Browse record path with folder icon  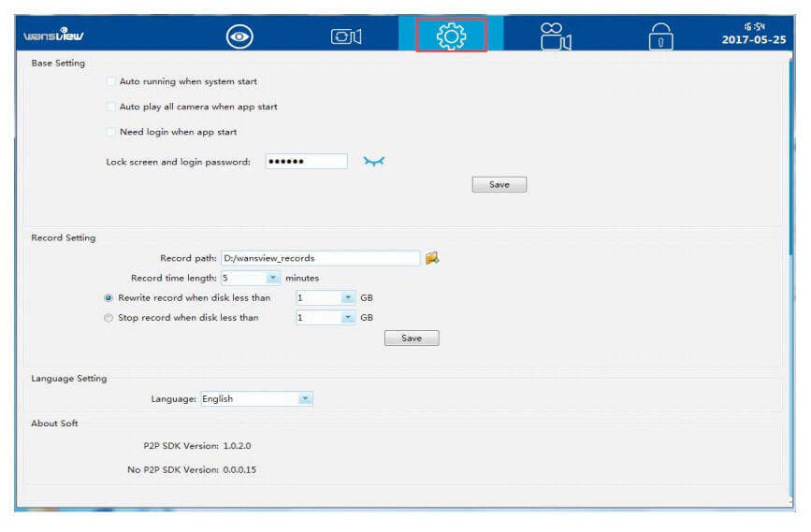coord(432,257)
